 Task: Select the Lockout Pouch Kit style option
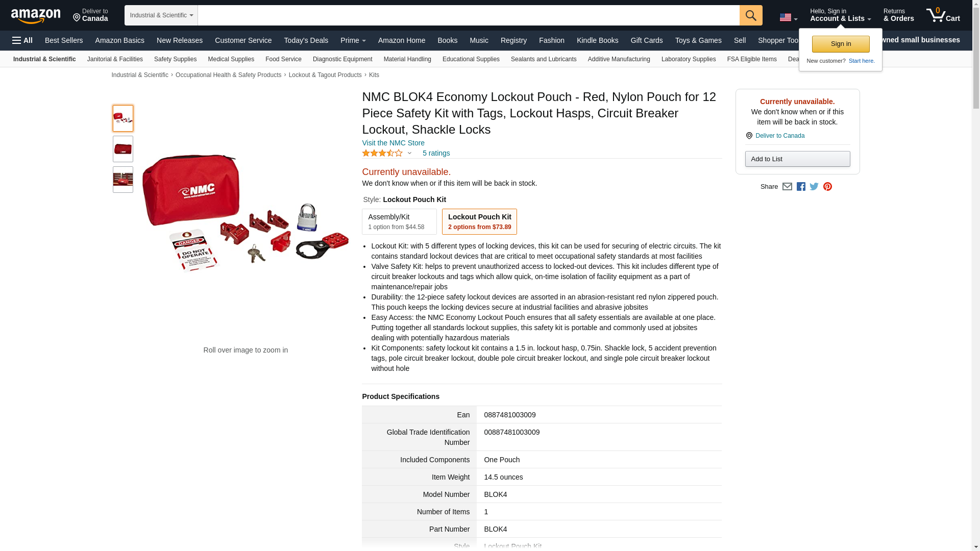coord(479,222)
